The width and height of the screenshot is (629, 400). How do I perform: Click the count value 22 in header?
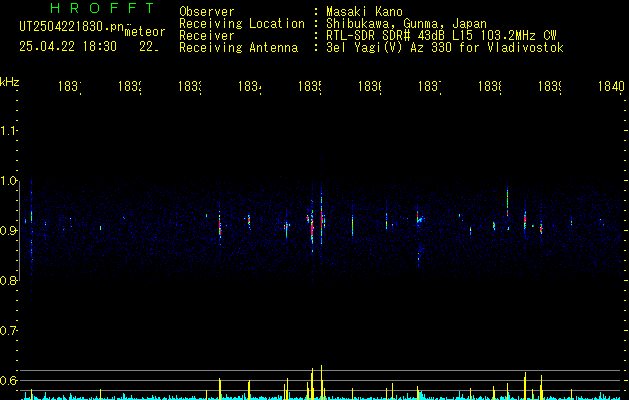[x=149, y=47]
